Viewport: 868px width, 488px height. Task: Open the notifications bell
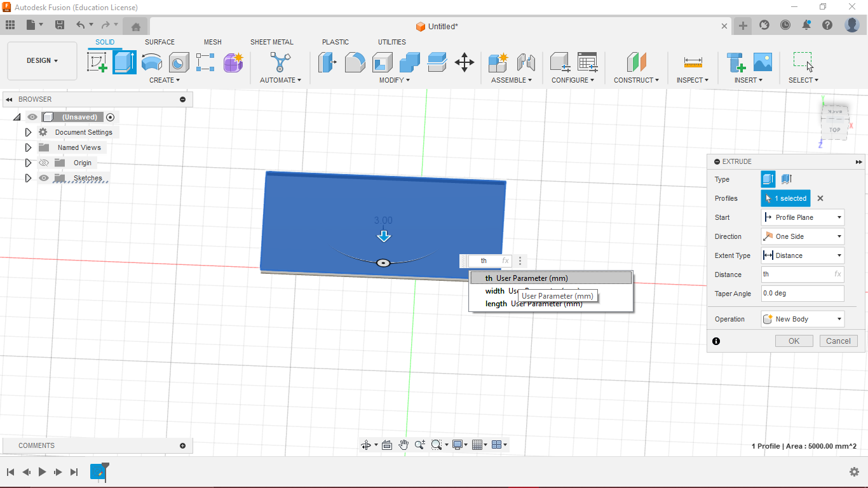tap(806, 25)
